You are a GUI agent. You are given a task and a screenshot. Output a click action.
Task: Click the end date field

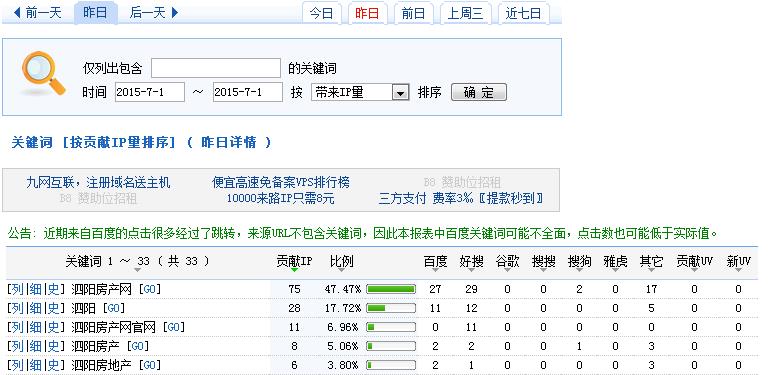[x=247, y=92]
